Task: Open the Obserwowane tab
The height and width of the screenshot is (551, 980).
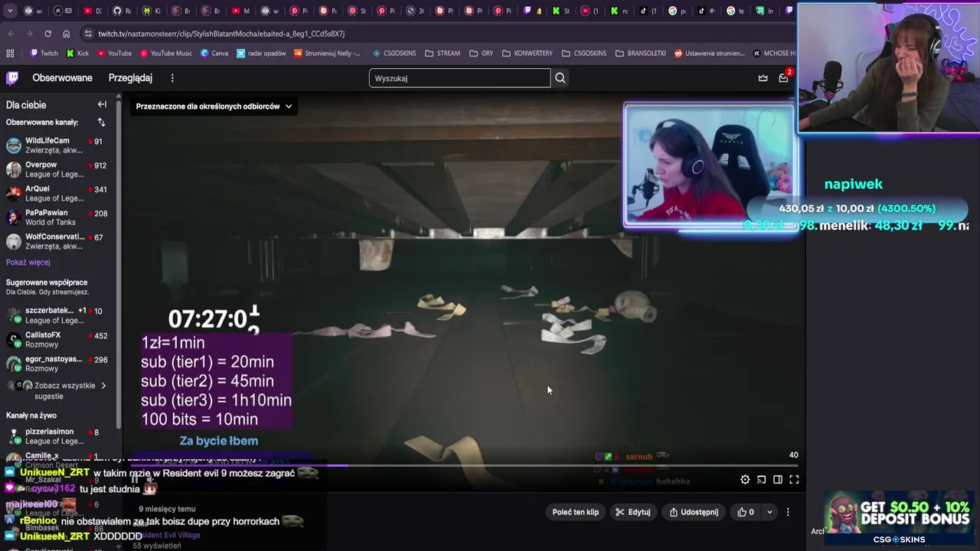Action: tap(62, 78)
